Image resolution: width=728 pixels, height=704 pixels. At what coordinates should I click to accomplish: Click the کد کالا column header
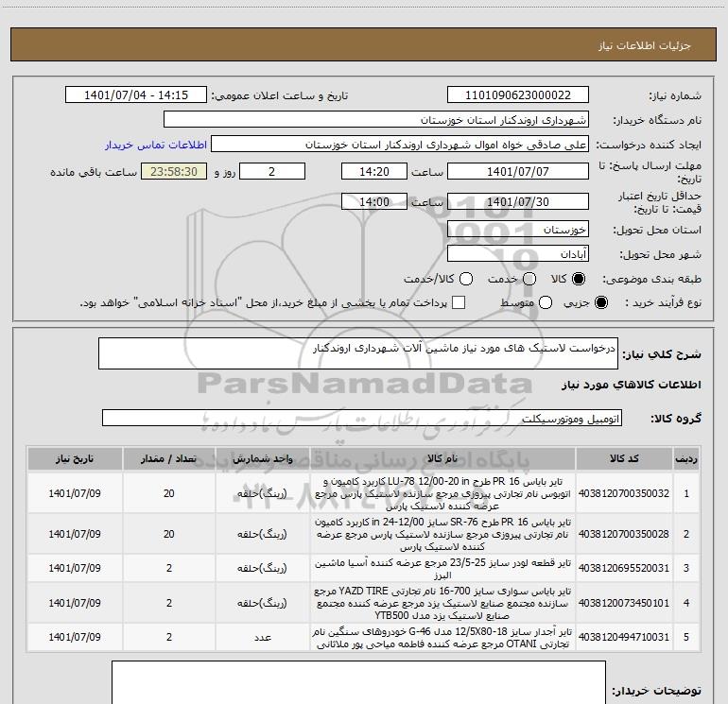click(x=624, y=459)
